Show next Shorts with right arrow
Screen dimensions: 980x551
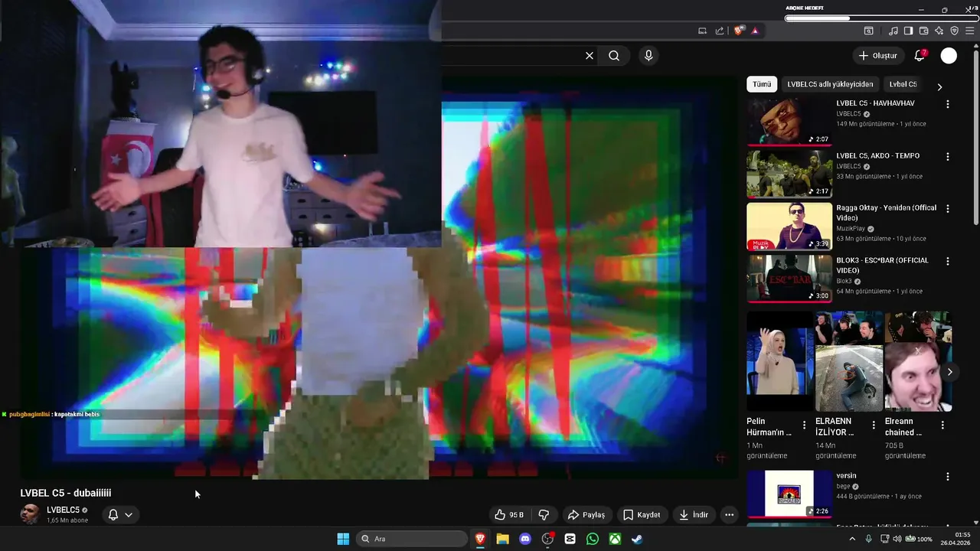pyautogui.click(x=950, y=372)
